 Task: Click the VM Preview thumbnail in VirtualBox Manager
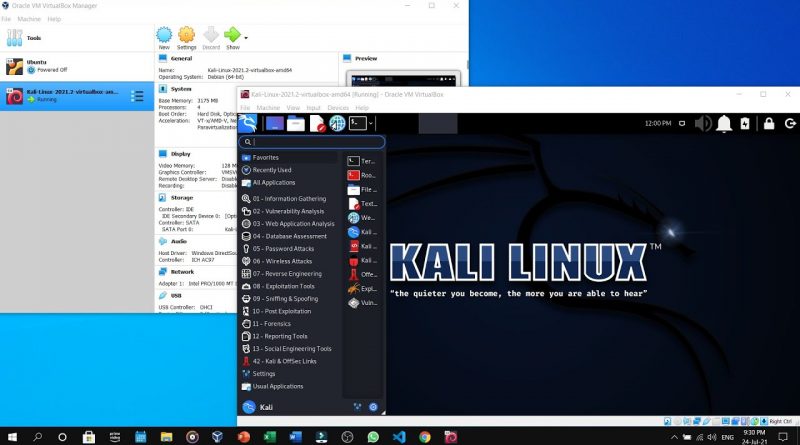click(x=403, y=80)
